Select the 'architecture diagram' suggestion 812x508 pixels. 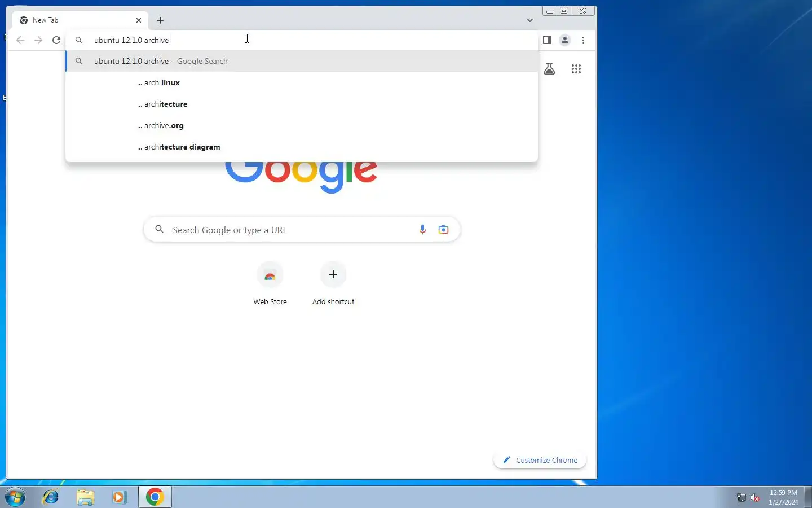click(x=302, y=147)
